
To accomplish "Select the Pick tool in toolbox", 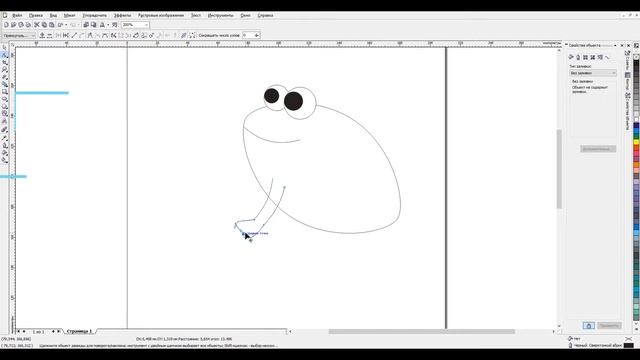I will (4, 48).
